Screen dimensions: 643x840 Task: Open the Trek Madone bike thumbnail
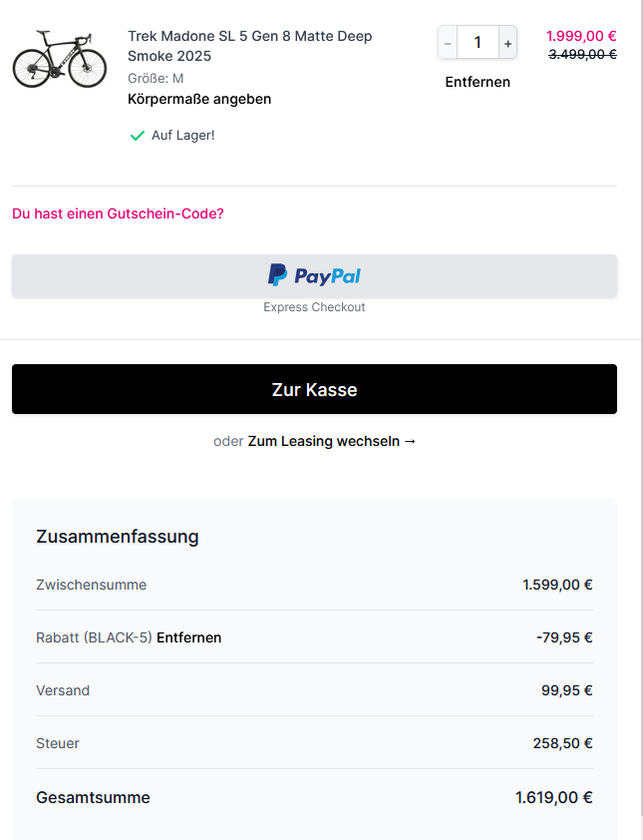pos(59,58)
